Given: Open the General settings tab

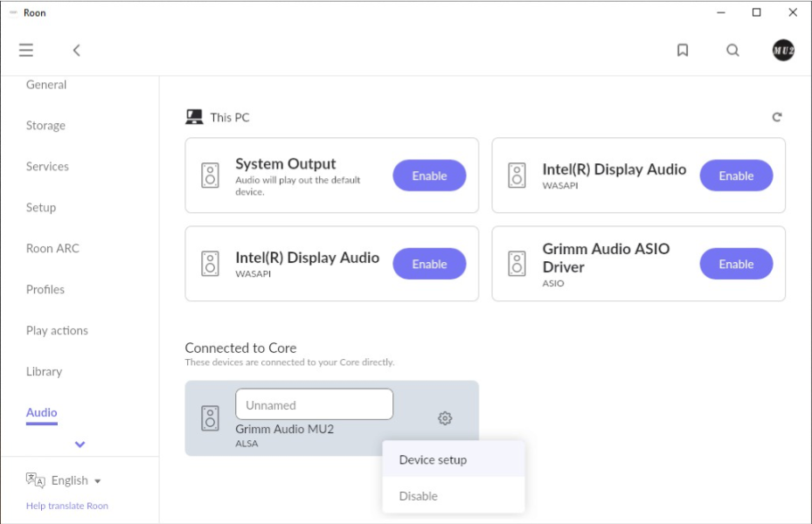Looking at the screenshot, I should point(46,85).
